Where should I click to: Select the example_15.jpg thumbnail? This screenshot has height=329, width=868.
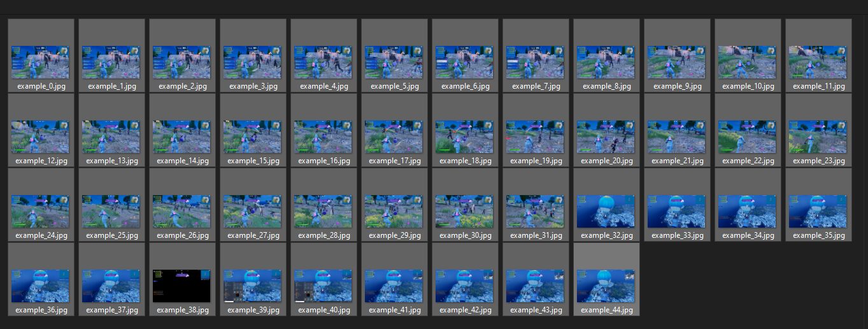(x=252, y=136)
